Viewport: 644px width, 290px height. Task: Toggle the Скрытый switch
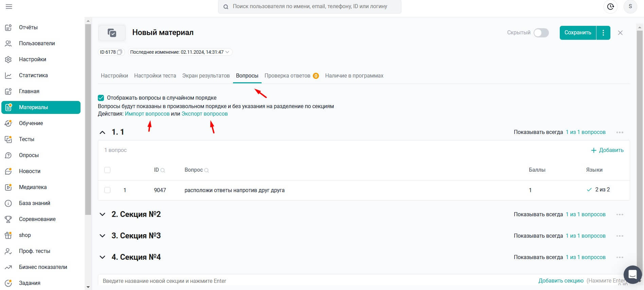[541, 33]
